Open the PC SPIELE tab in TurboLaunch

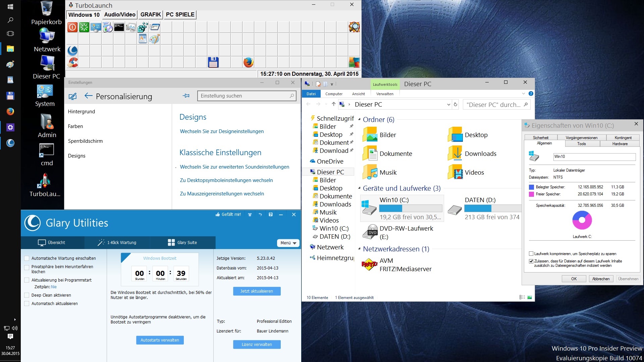(180, 15)
